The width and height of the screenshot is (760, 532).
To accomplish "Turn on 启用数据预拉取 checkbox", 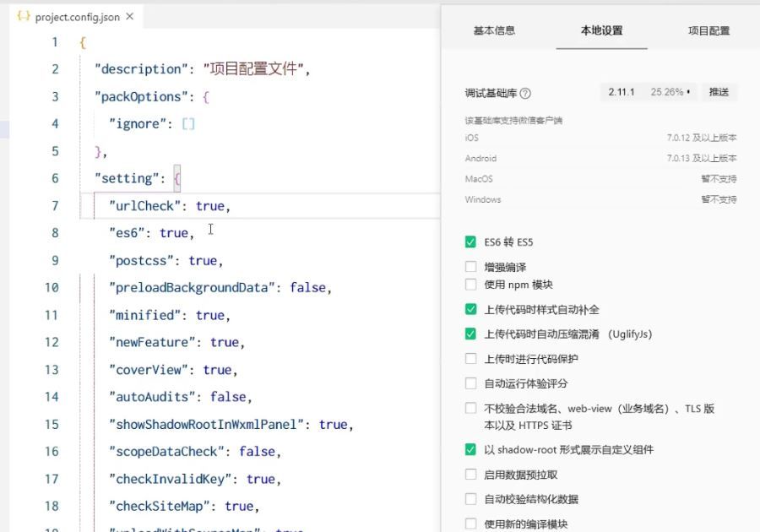I will click(471, 475).
